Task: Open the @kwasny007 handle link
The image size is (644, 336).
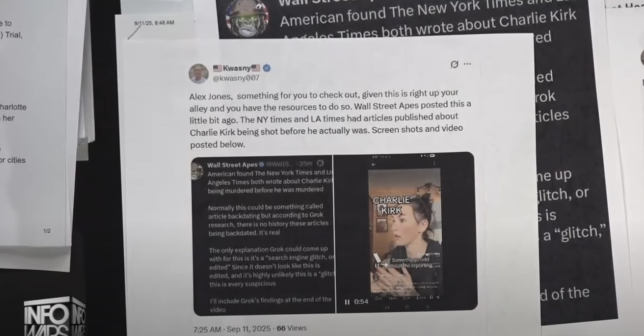Action: click(236, 78)
